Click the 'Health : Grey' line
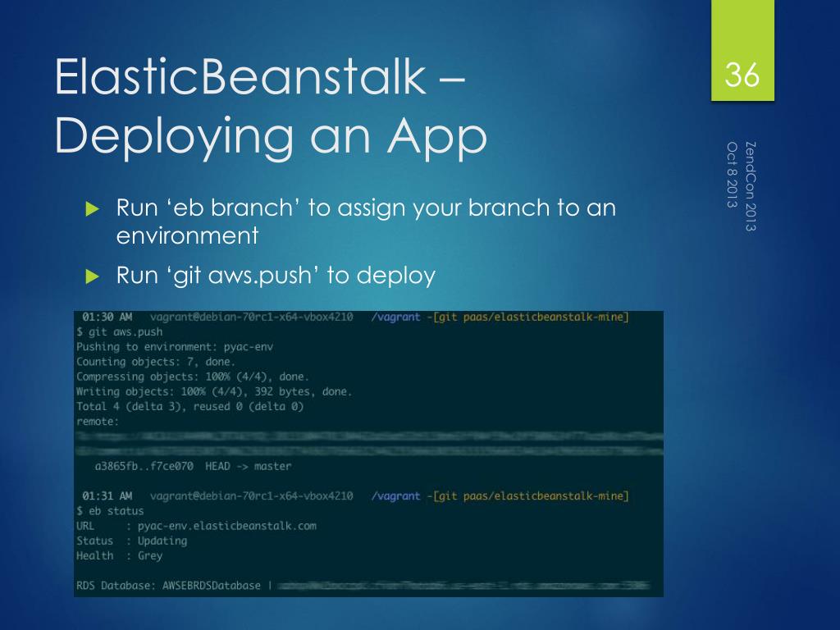Viewport: 840px width, 630px height. [x=119, y=556]
